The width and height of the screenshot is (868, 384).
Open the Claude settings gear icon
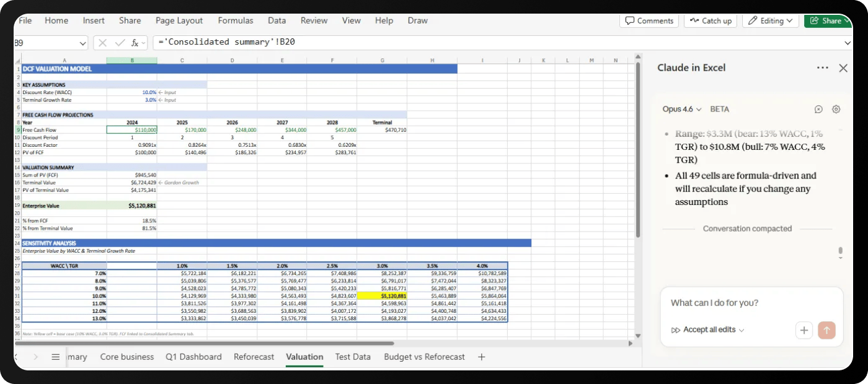(x=836, y=109)
